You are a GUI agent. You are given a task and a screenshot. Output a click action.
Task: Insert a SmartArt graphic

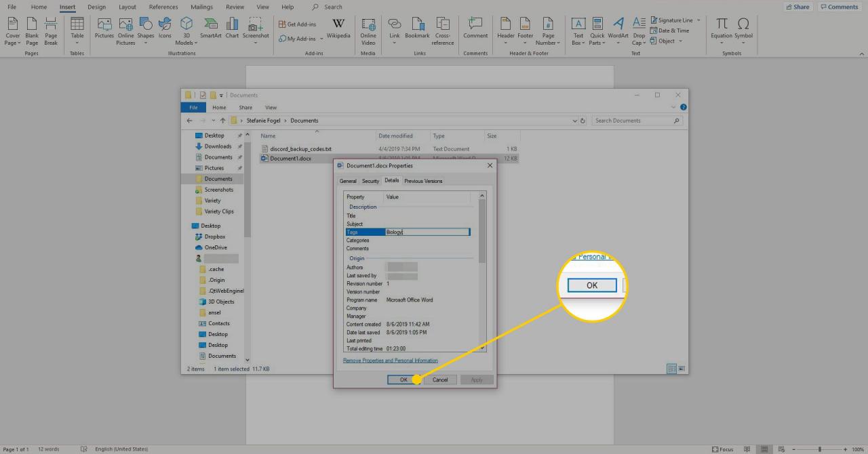coord(211,28)
